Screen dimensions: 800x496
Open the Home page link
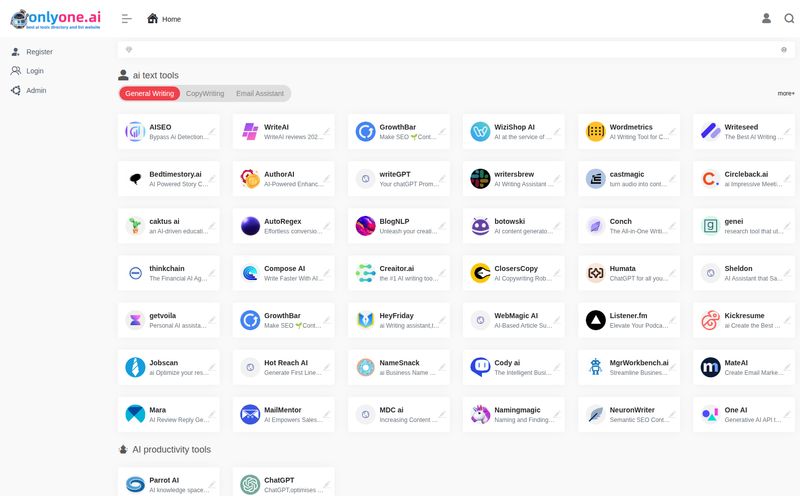point(164,19)
